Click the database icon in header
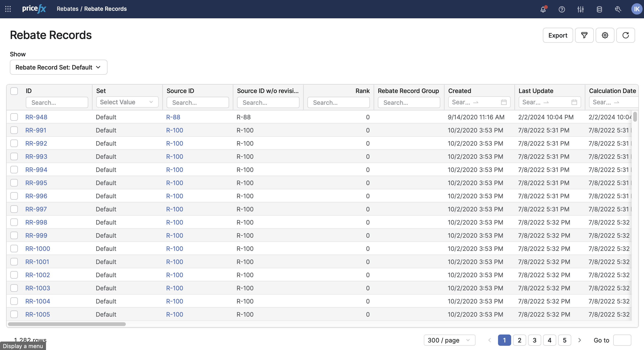Image resolution: width=644 pixels, height=350 pixels. pyautogui.click(x=599, y=9)
